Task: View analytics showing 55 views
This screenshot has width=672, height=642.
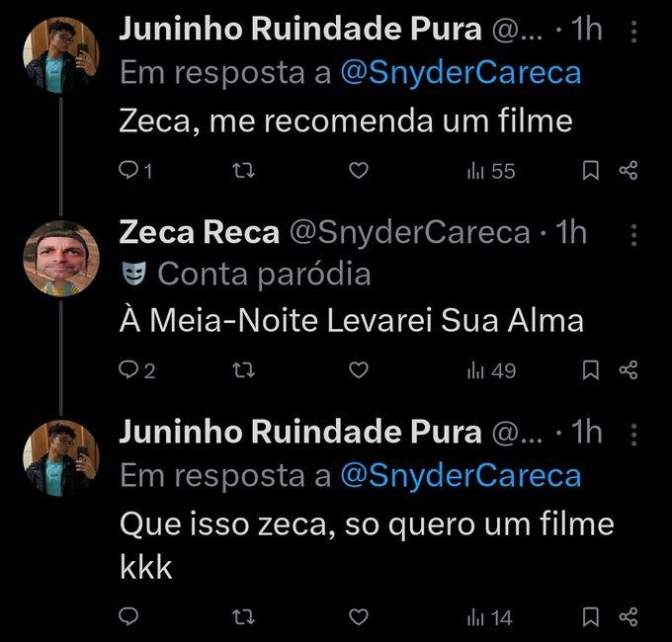Action: point(491,172)
